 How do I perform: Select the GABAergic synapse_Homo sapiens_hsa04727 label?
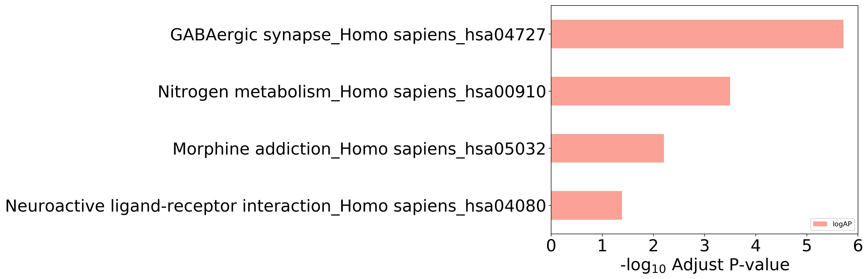(x=358, y=35)
